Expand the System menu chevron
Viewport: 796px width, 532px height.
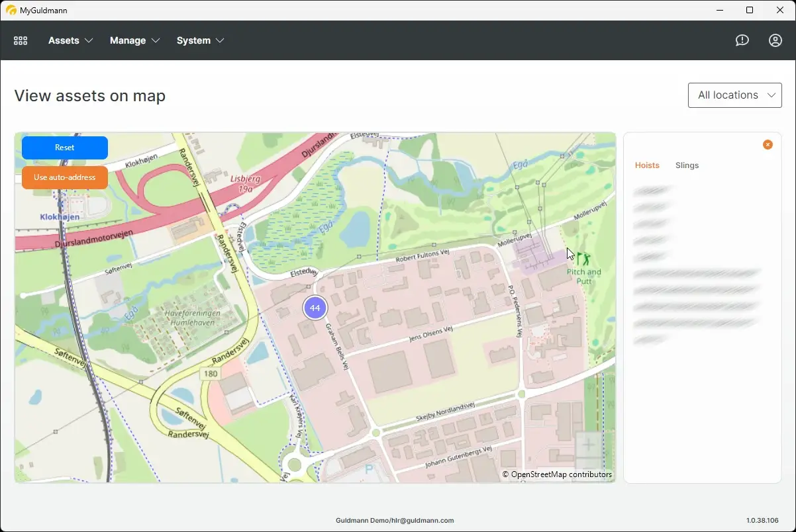pos(221,40)
